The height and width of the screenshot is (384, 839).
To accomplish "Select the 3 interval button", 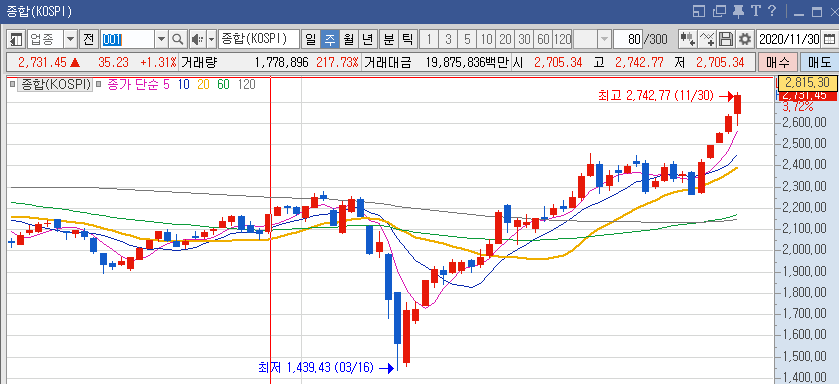I will [448, 39].
